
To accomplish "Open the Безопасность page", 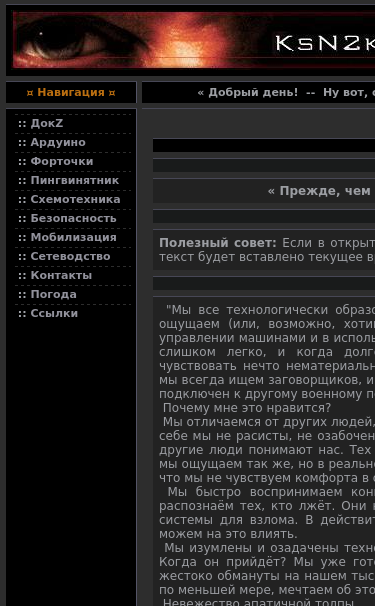I will [73, 218].
